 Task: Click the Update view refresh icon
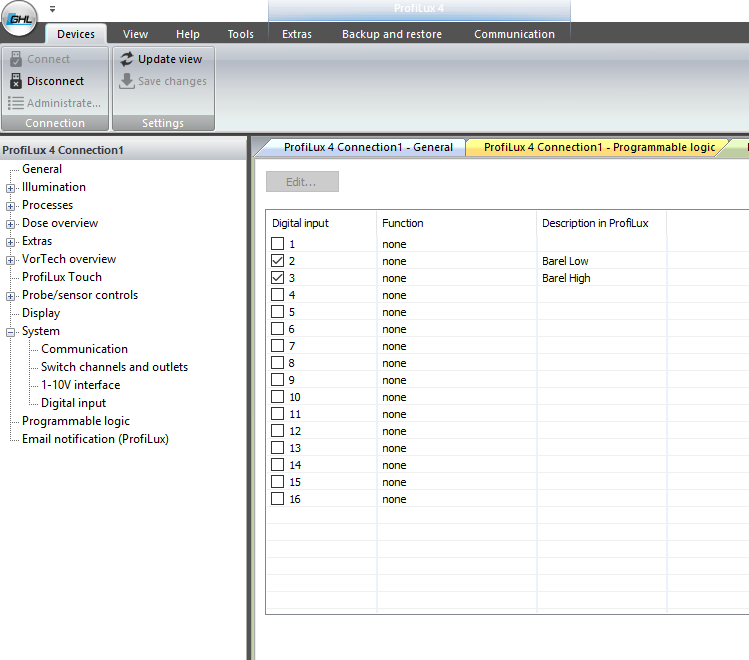click(x=127, y=59)
